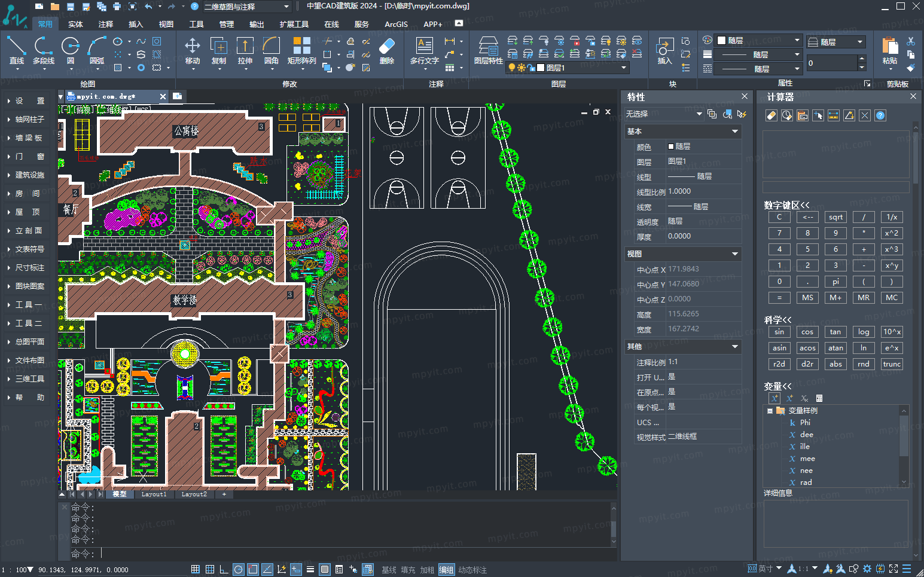The height and width of the screenshot is (577, 924).
Task: Collapse the 变量样例 tree node
Action: (x=770, y=411)
